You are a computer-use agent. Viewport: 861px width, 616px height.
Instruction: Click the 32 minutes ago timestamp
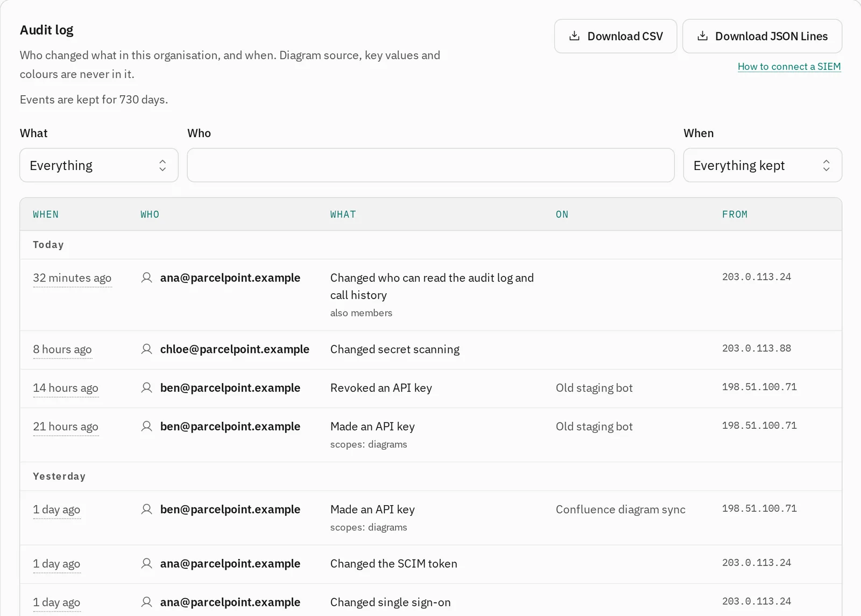pos(72,278)
